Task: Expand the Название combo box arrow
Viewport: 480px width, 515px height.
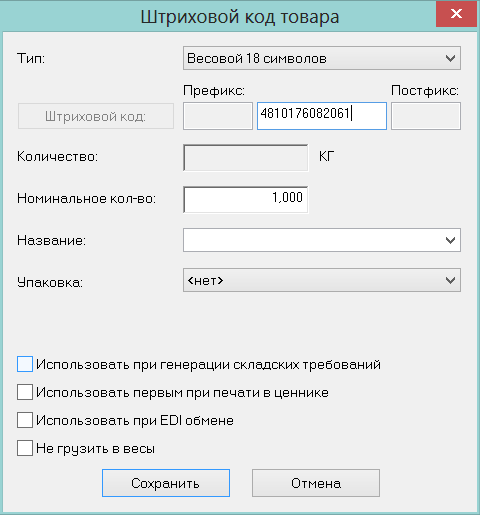Action: pos(450,240)
